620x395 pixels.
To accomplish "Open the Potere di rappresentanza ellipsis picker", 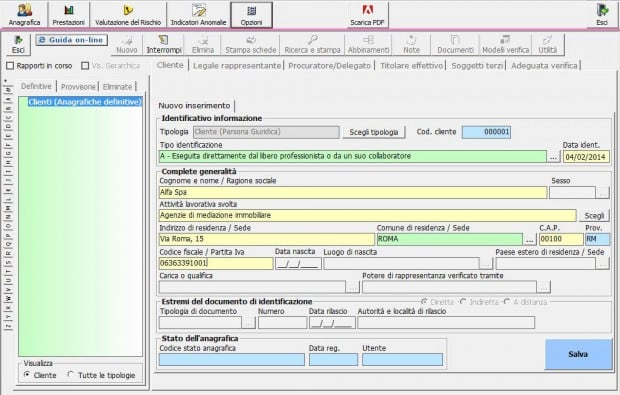I will tap(544, 287).
